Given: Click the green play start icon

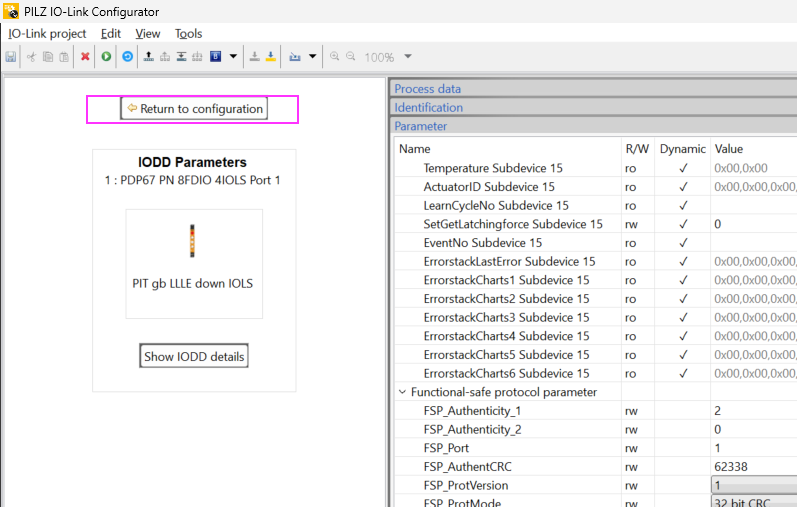Looking at the screenshot, I should (106, 56).
